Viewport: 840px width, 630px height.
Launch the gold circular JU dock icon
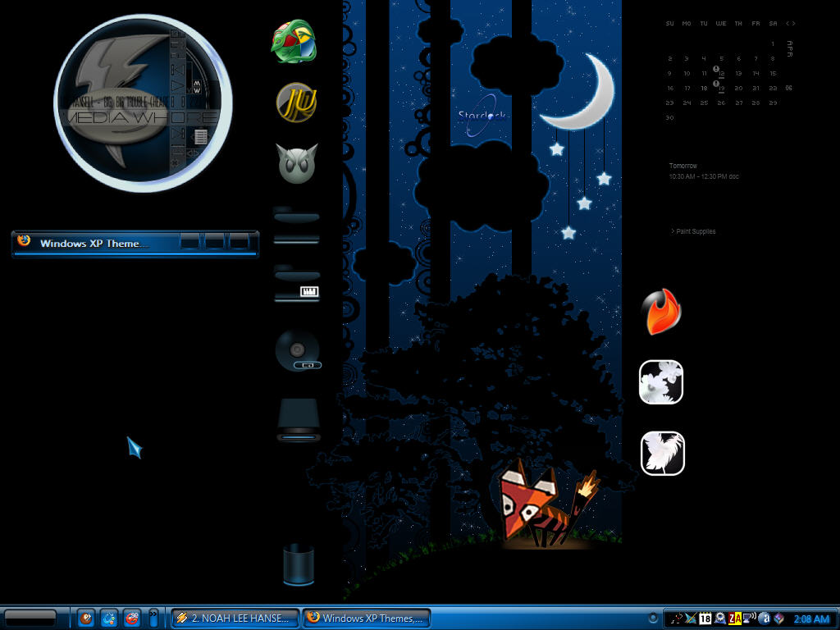pyautogui.click(x=296, y=103)
